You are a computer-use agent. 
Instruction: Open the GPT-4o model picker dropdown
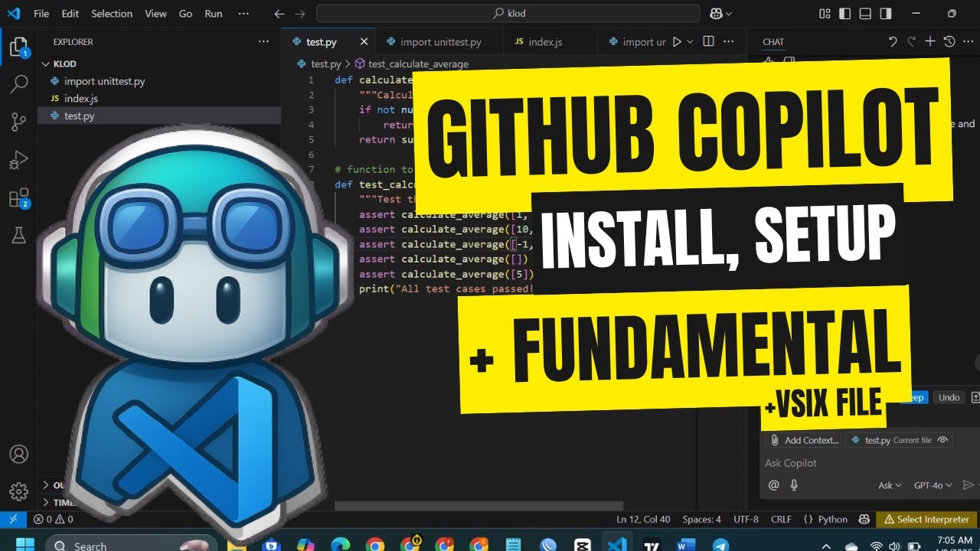(x=933, y=485)
